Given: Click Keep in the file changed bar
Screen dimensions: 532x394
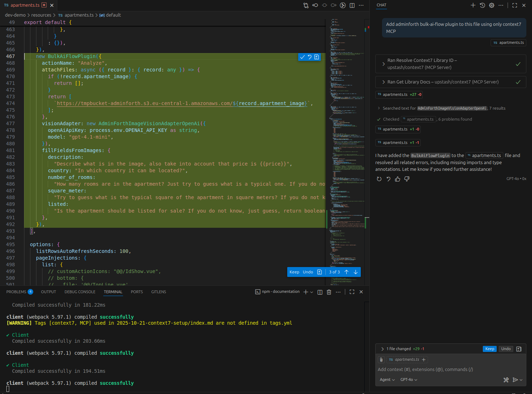Looking at the screenshot, I should (x=490, y=349).
